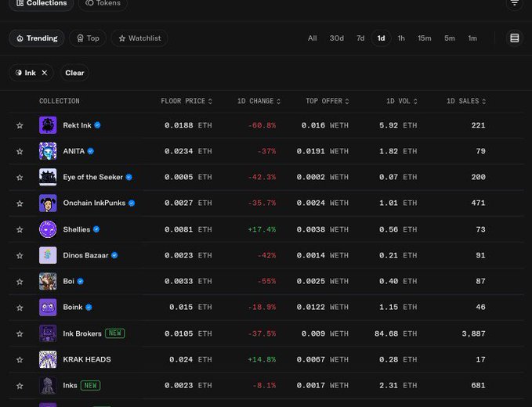Switch table density view icon
532x407 pixels.
pyautogui.click(x=514, y=38)
